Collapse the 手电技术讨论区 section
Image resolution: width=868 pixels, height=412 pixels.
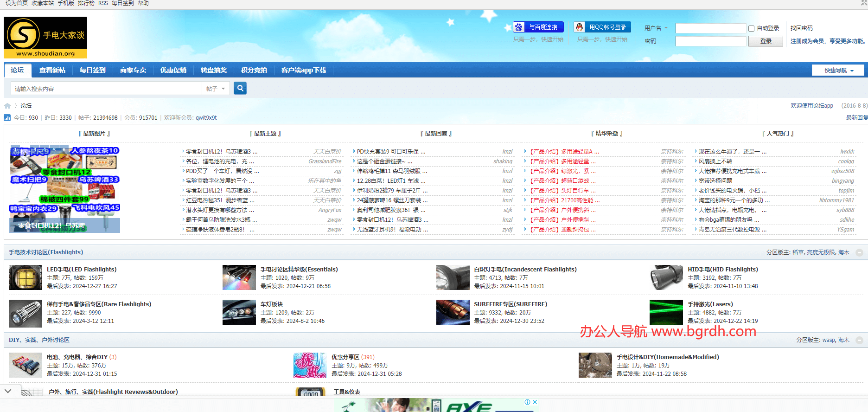tap(859, 252)
